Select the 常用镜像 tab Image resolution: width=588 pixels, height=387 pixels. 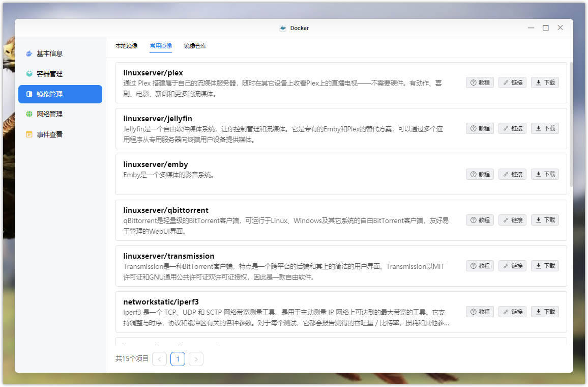click(x=161, y=46)
